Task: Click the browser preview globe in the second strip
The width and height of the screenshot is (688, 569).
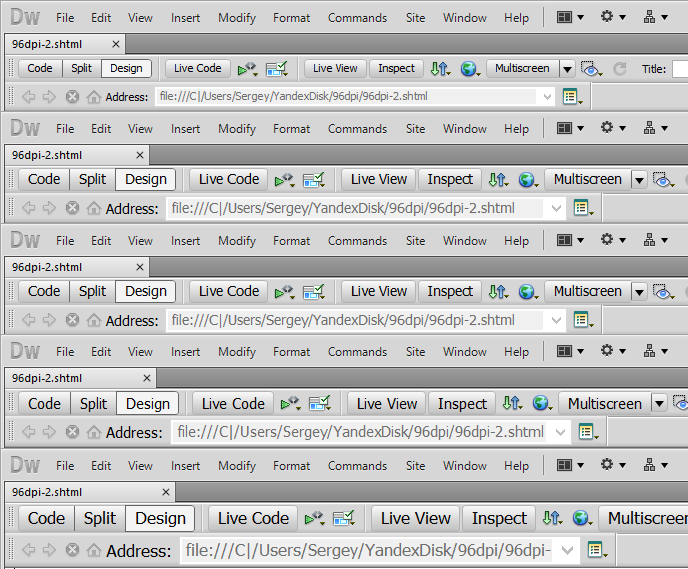Action: click(x=527, y=180)
